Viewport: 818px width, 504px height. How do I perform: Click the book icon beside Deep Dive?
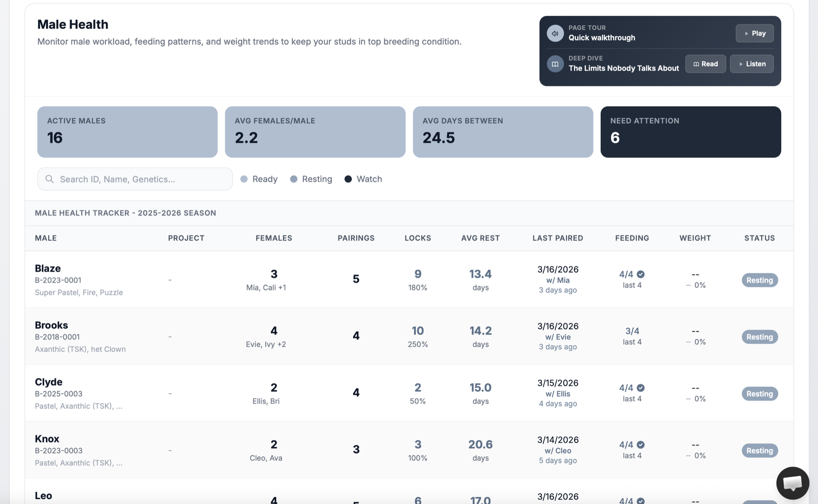coord(555,64)
